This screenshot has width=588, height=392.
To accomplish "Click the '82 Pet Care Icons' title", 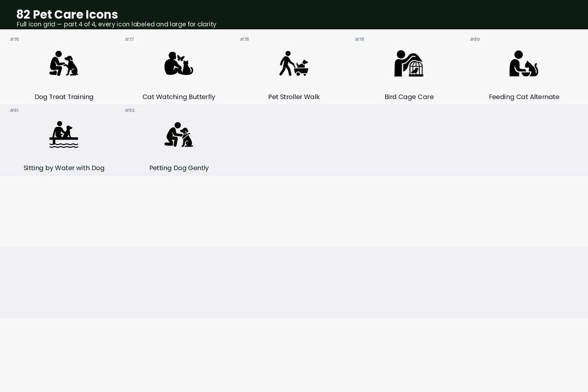I will point(67,14).
